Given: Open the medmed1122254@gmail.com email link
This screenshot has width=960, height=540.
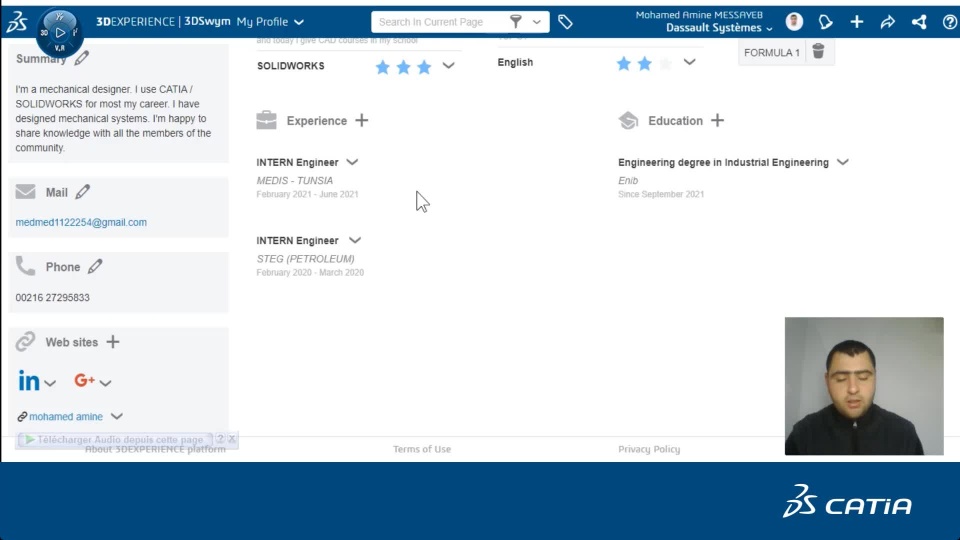Looking at the screenshot, I should tap(81, 222).
